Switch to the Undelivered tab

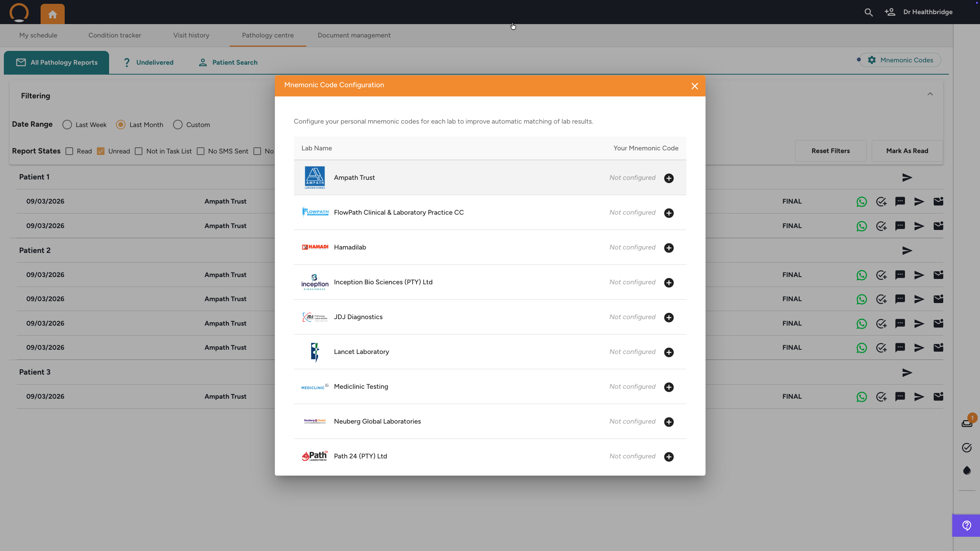[x=149, y=62]
